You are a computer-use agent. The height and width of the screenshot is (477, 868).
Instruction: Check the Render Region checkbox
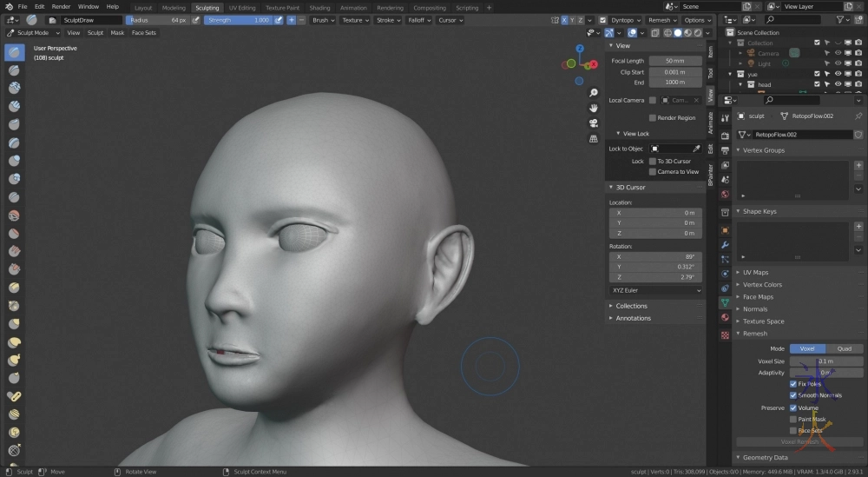[653, 117]
